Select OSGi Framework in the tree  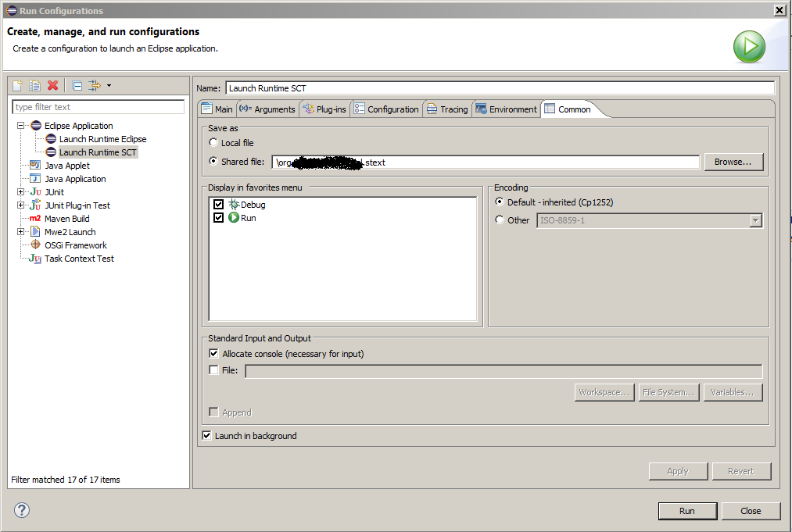pyautogui.click(x=76, y=245)
